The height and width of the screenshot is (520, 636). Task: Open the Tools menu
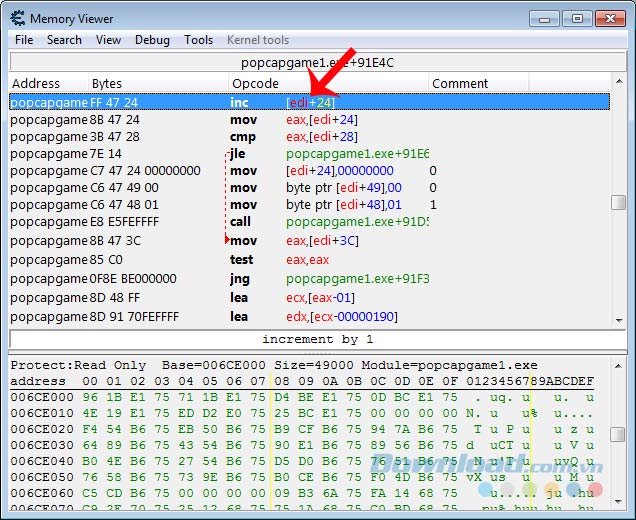[x=198, y=40]
